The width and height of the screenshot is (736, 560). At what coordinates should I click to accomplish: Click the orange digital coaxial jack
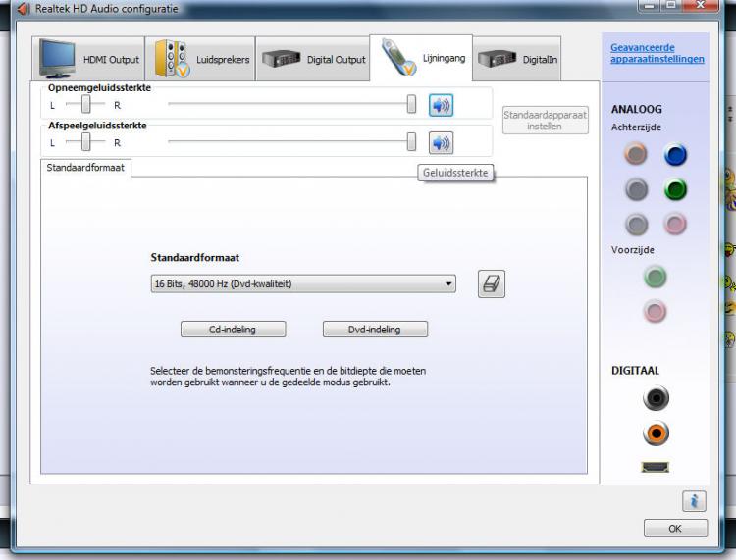tap(656, 433)
